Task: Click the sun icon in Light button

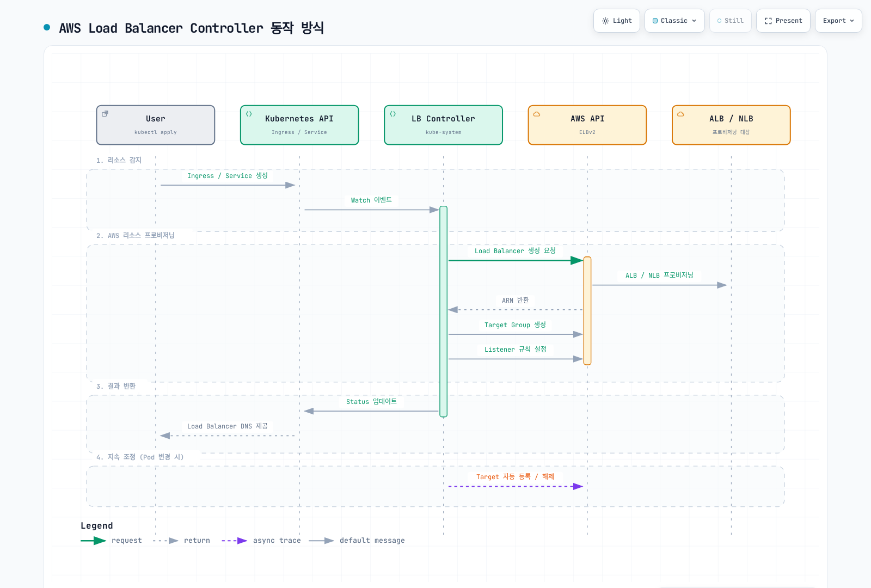Action: [x=605, y=21]
